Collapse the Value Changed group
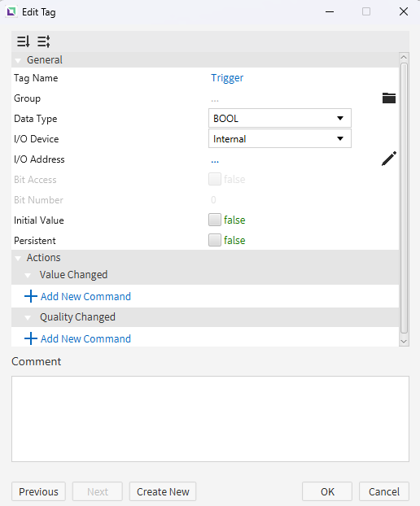Screen dimensions: 420x506 click(x=28, y=275)
